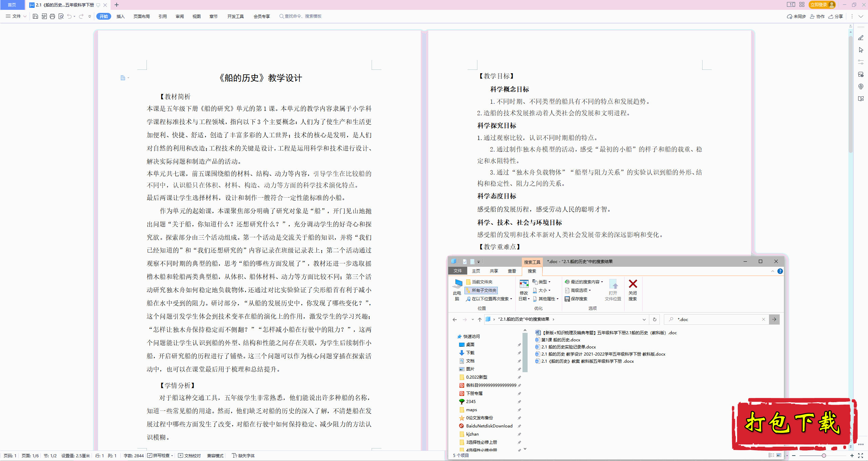Image resolution: width=868 pixels, height=461 pixels.
Task: Open 类型 filter dropdown in Explorer
Action: pos(541,282)
